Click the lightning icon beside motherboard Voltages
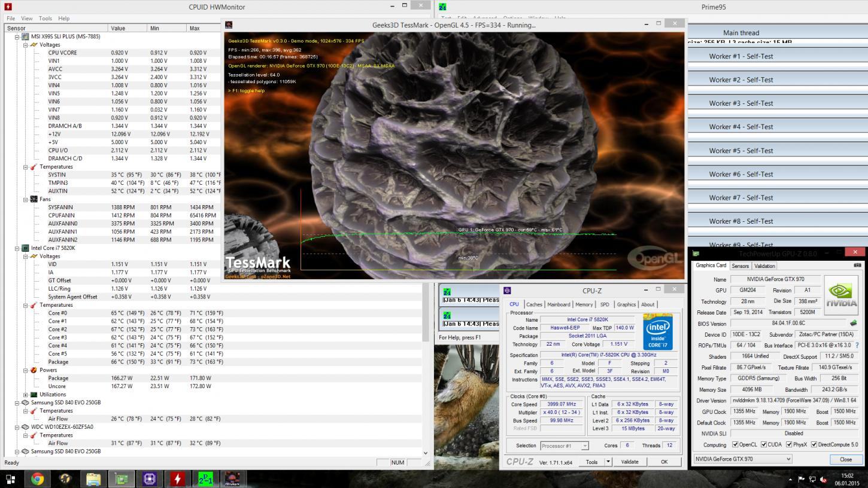868x488 pixels. click(x=34, y=45)
